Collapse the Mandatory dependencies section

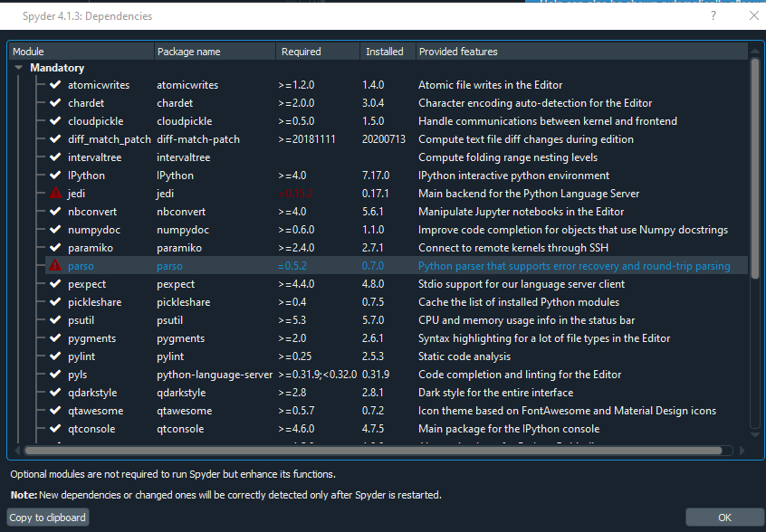(18, 67)
